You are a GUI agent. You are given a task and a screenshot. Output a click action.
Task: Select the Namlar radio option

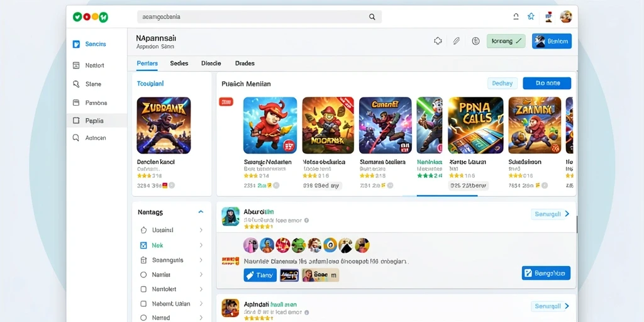point(143,274)
